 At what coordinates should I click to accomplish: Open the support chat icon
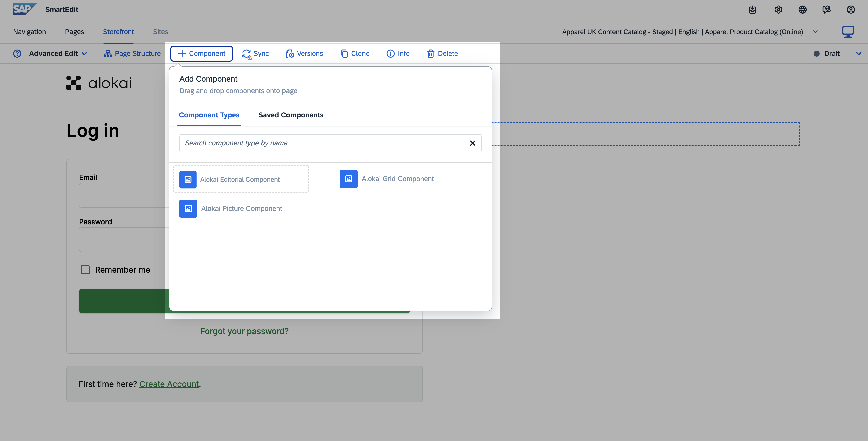point(826,9)
